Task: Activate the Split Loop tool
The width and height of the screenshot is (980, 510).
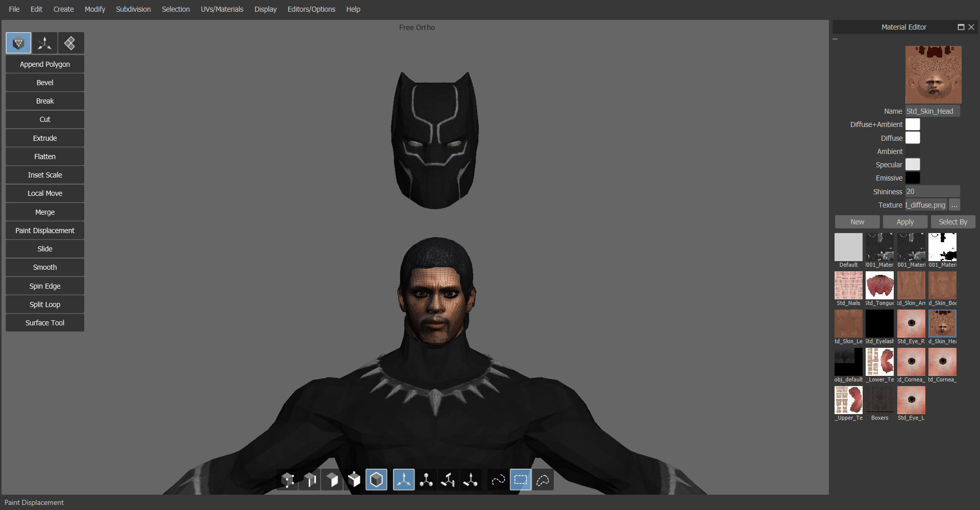Action: (x=45, y=304)
